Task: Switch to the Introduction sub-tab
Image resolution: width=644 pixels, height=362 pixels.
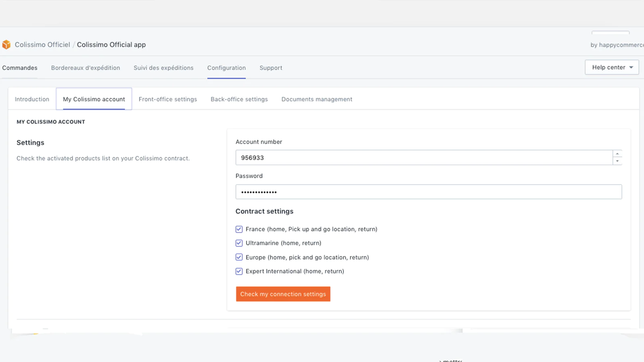Action: [x=32, y=99]
